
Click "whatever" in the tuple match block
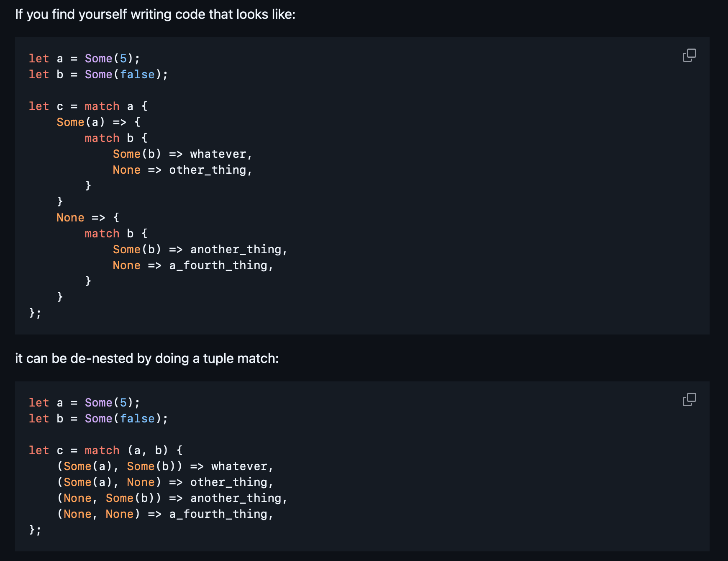pyautogui.click(x=239, y=466)
